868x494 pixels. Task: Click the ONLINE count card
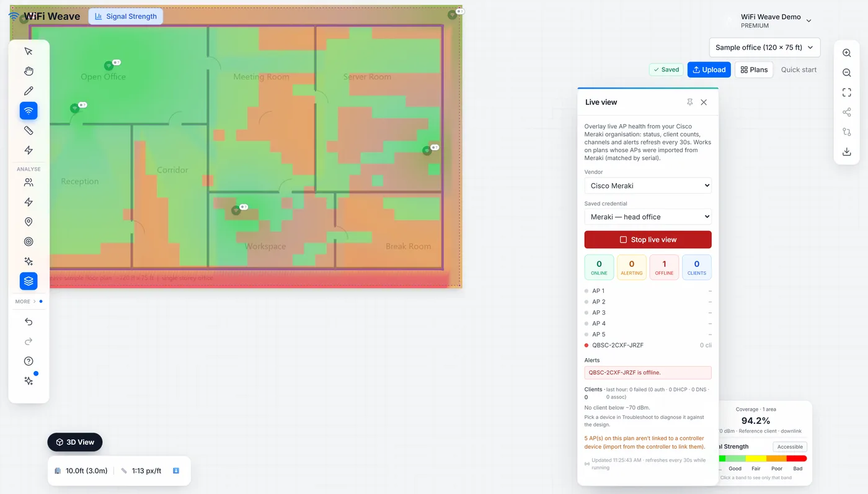pyautogui.click(x=599, y=267)
